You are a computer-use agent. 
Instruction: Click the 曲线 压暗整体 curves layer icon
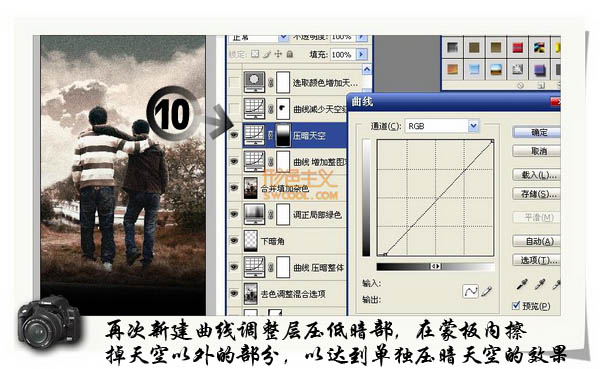(254, 267)
